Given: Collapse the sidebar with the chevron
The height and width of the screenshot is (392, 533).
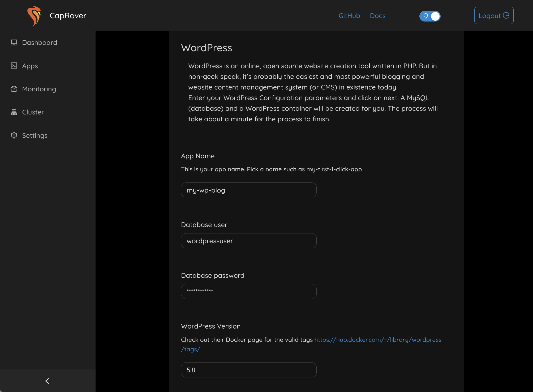Looking at the screenshot, I should click(47, 381).
